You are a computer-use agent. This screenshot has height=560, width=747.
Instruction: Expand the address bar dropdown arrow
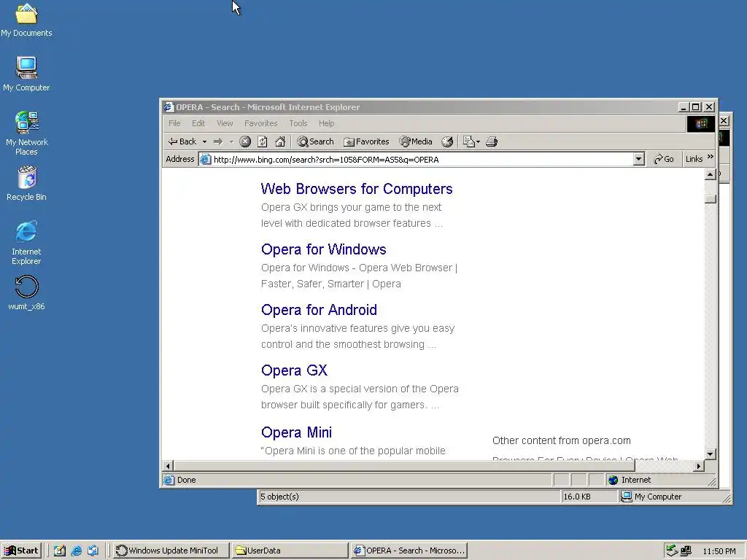[x=639, y=160]
